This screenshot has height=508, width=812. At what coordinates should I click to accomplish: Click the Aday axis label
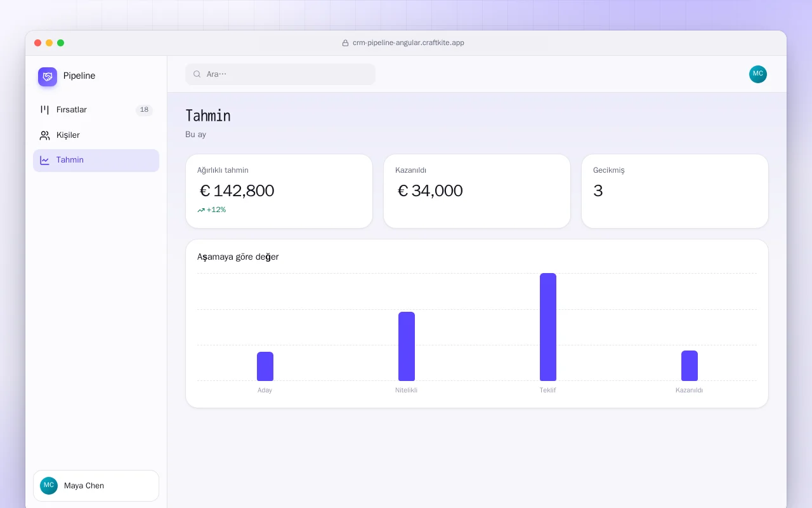[265, 390]
